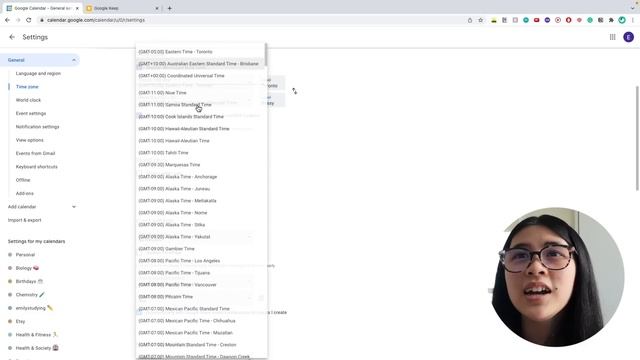Select Alaska Time - Anchorage
640x360 pixels.
coord(200,177)
